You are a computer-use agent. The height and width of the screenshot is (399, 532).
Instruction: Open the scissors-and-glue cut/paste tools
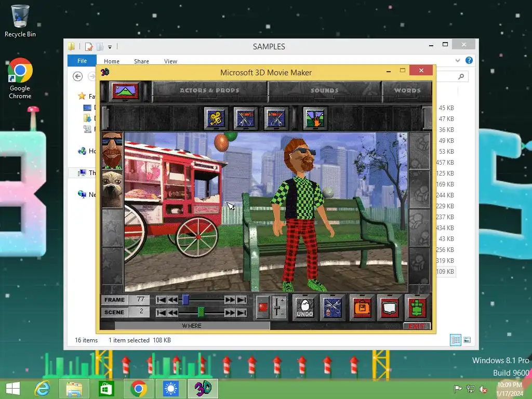click(332, 308)
